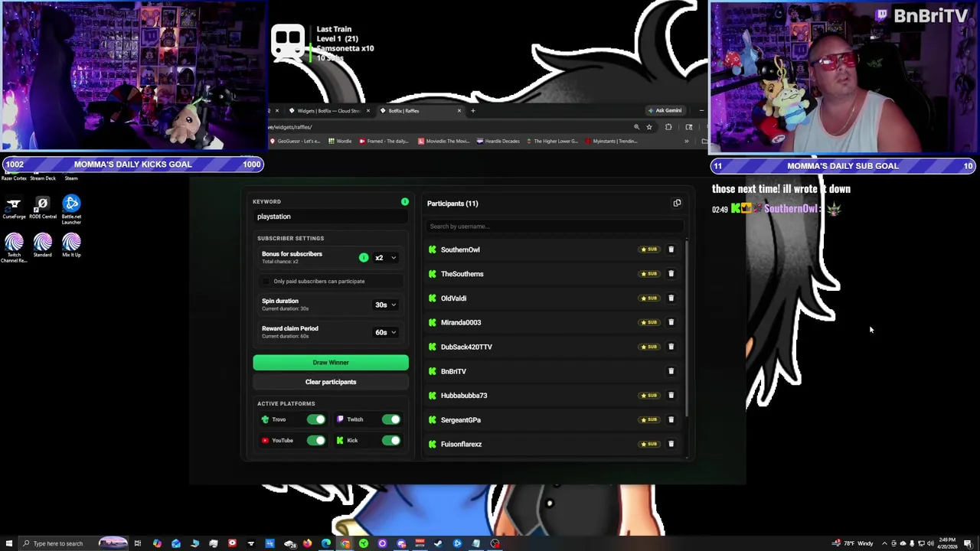
Task: Switch to Widgets | BotRix browser tab
Action: tap(328, 111)
